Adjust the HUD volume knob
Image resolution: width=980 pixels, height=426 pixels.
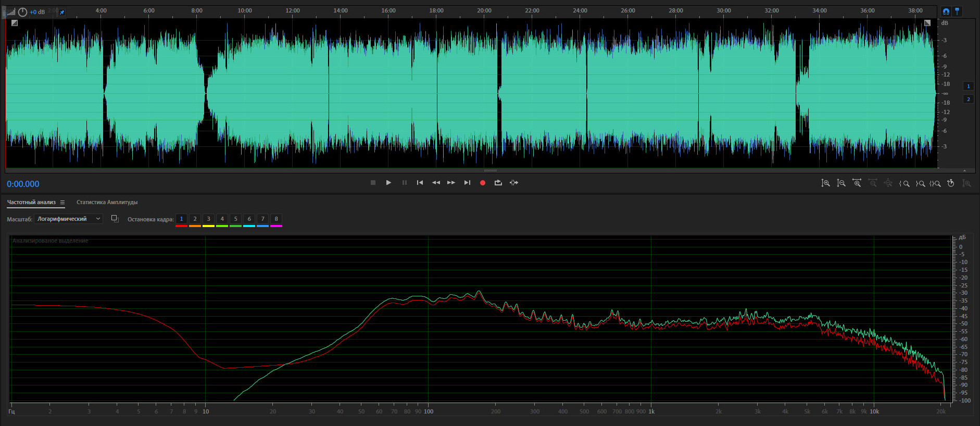point(23,12)
